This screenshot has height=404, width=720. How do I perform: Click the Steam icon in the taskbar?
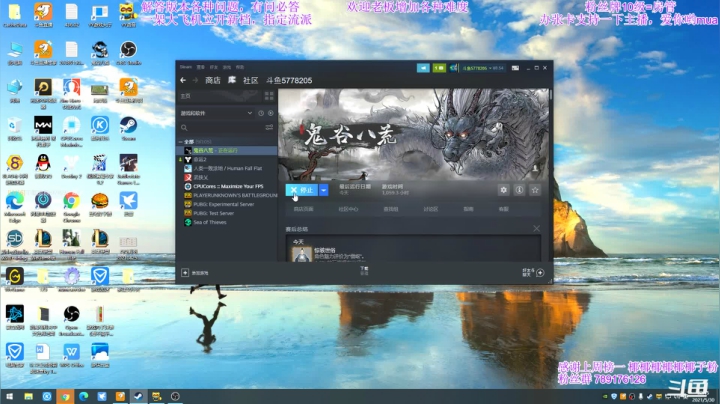(x=138, y=396)
